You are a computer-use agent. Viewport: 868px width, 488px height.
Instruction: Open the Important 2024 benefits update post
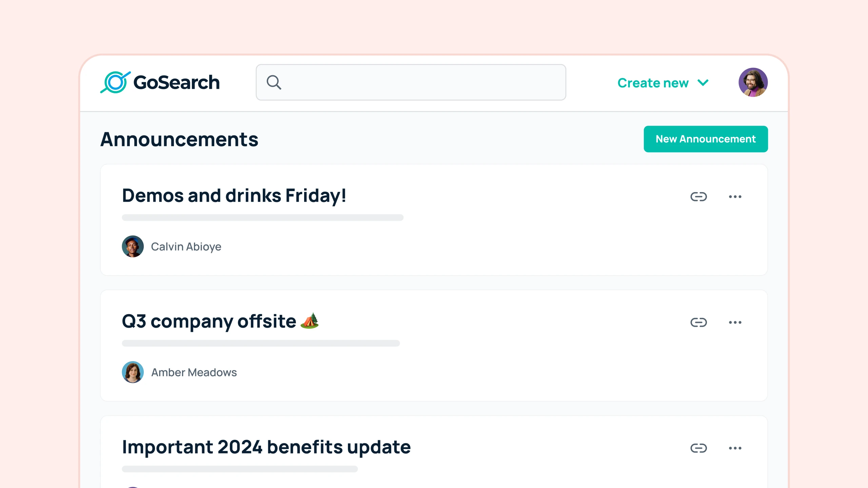tap(266, 447)
